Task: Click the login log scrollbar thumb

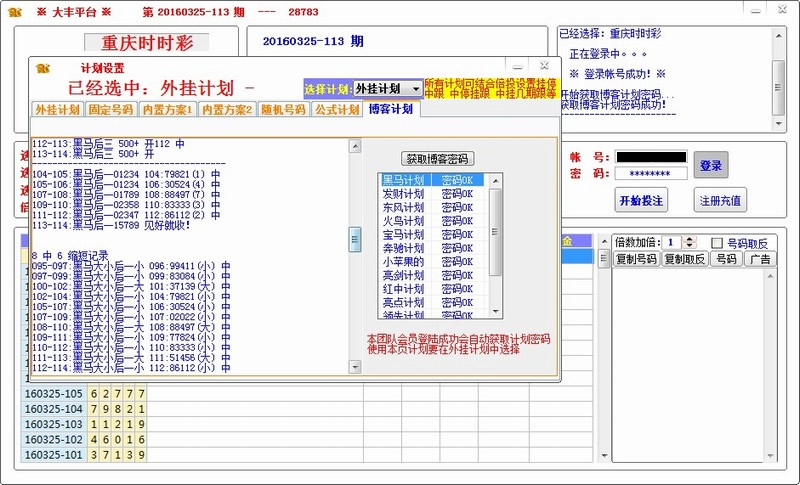Action: tap(778, 87)
